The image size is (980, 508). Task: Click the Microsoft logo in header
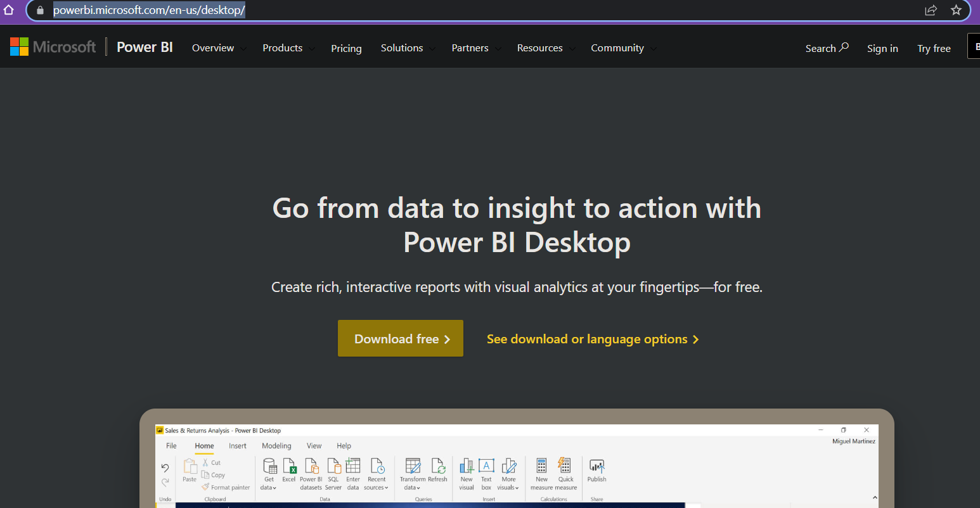pyautogui.click(x=53, y=48)
